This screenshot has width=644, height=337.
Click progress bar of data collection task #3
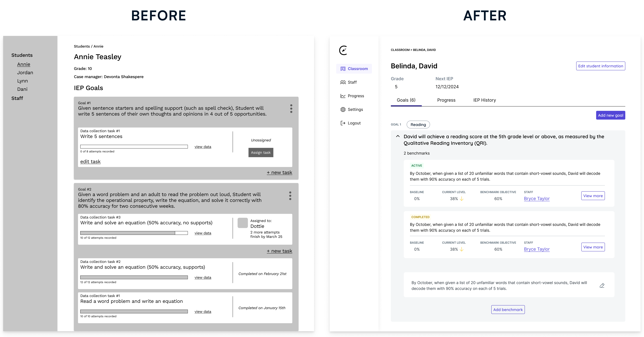click(x=134, y=233)
